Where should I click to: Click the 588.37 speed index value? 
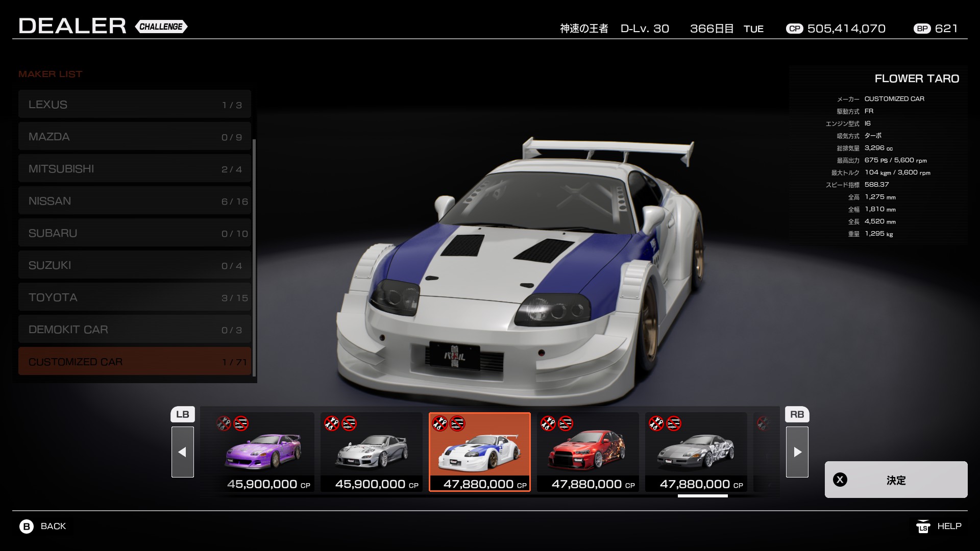coord(876,185)
